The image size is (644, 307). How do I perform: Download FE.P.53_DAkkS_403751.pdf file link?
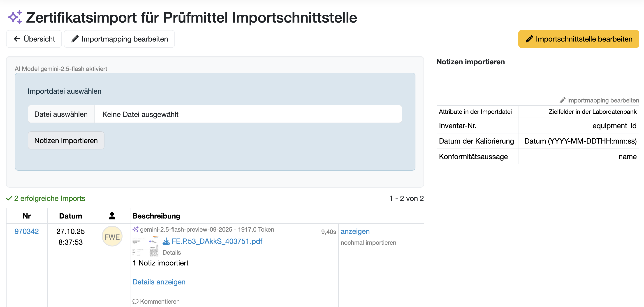click(217, 241)
